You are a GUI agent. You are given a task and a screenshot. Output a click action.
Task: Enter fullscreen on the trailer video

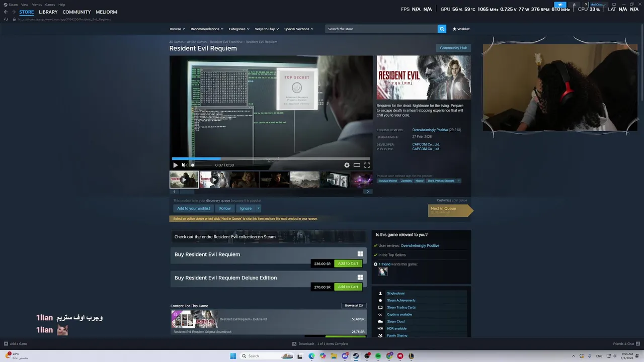[x=367, y=165]
